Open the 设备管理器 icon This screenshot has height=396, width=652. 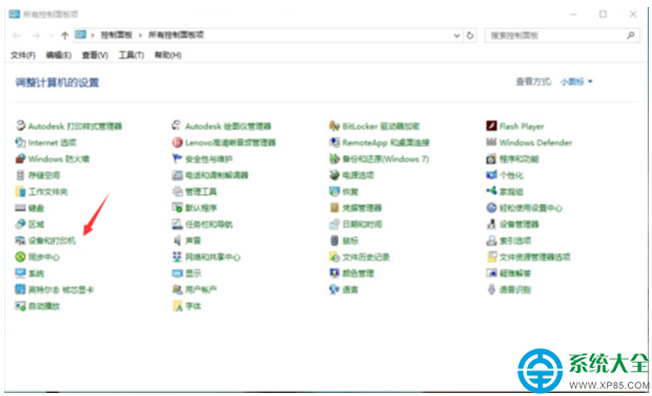coord(491,224)
